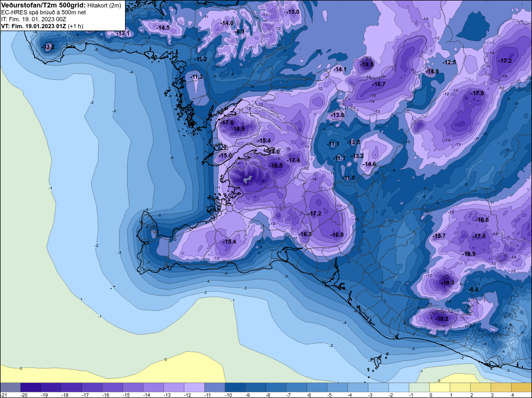Viewport: 532px width, 398px height.
Task: Select the legend swatch labeled 3
Action: tap(501, 387)
